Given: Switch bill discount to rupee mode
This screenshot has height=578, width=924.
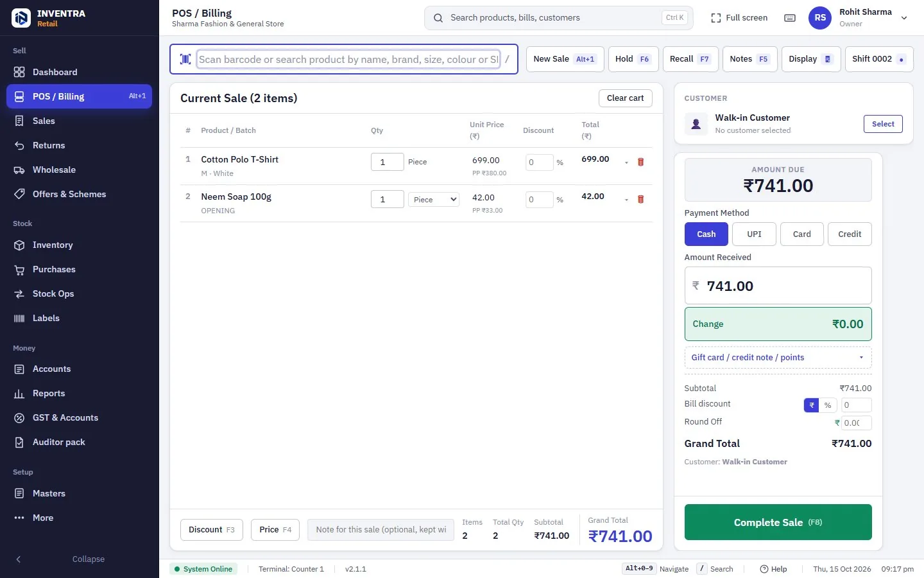Looking at the screenshot, I should tap(812, 405).
